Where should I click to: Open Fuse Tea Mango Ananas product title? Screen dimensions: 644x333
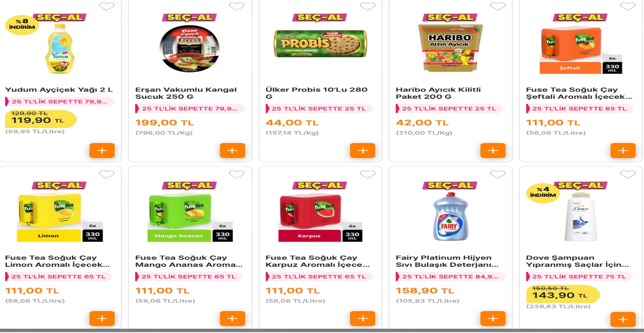point(189,261)
